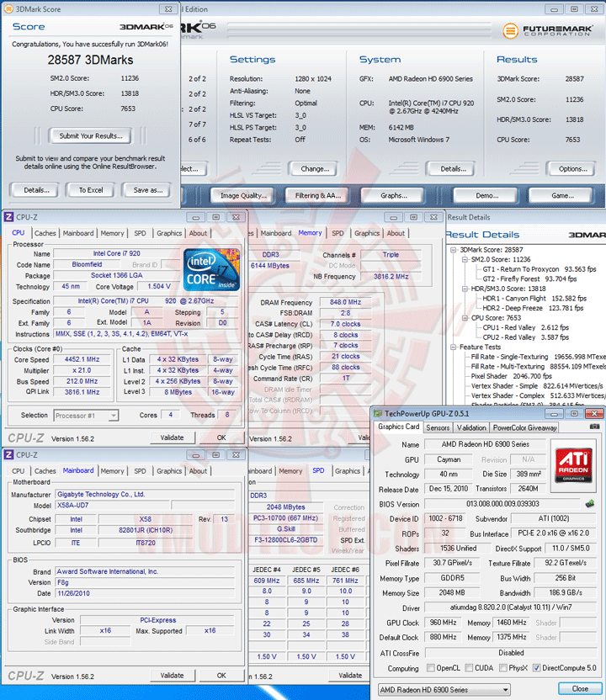Switch to the Graphics tab in CPU-Z Memory window
The width and height of the screenshot is (606, 700).
pos(367,233)
